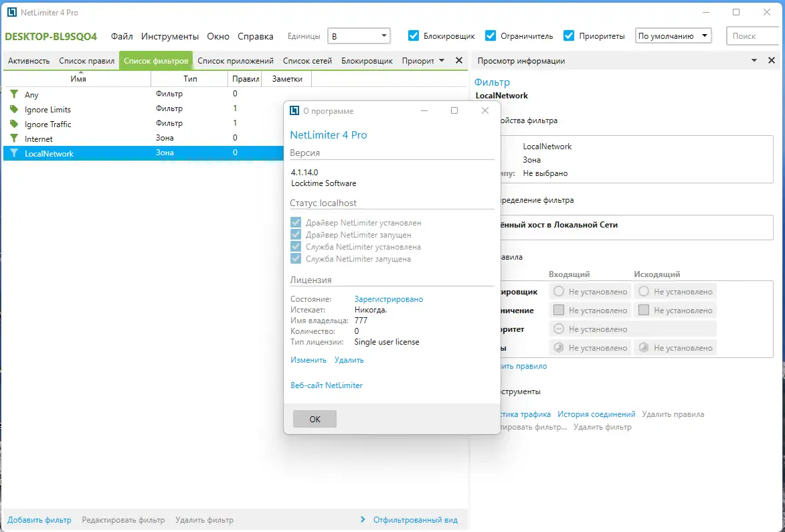Viewport: 785px width, 532px height.
Task: Click OK in the О программе dialog
Action: point(315,419)
